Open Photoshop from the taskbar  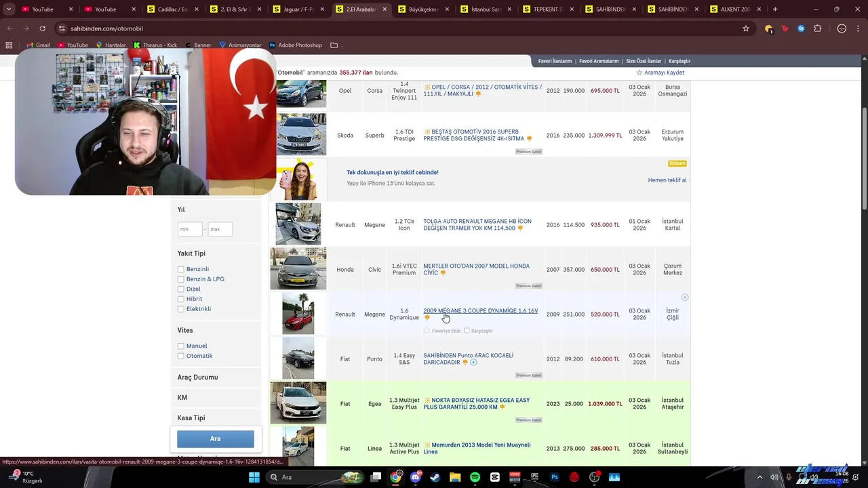pos(555,477)
